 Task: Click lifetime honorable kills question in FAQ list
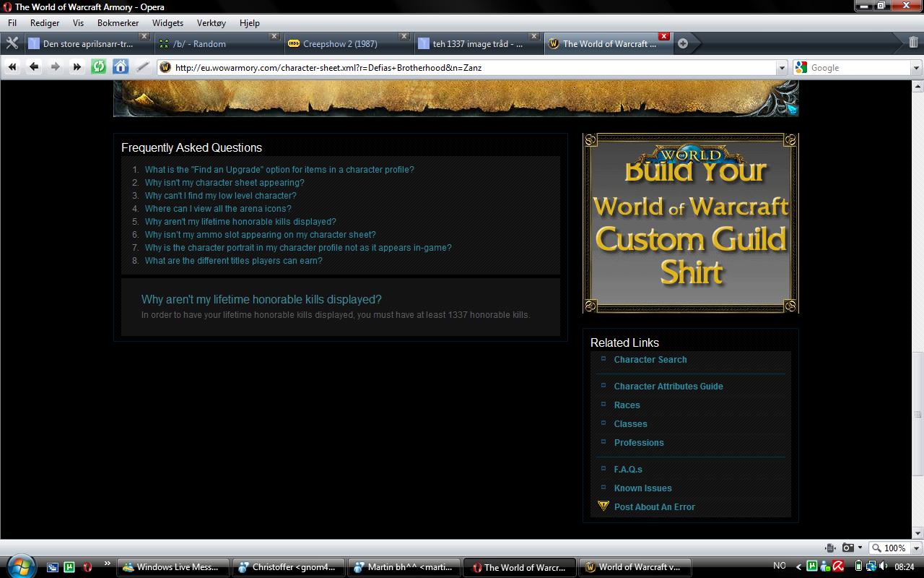click(240, 222)
